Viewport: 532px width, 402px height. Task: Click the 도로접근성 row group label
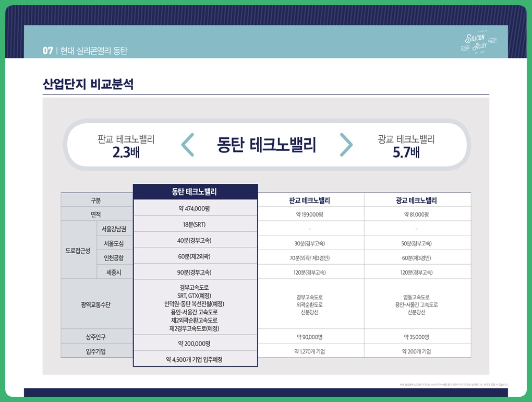click(x=78, y=251)
